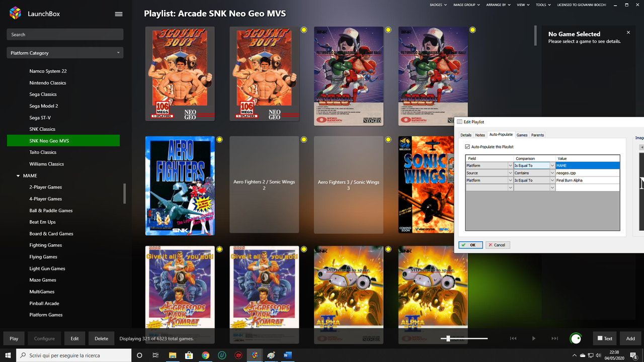This screenshot has height=362, width=644.
Task: Open the Arrange By menu
Action: pyautogui.click(x=498, y=5)
